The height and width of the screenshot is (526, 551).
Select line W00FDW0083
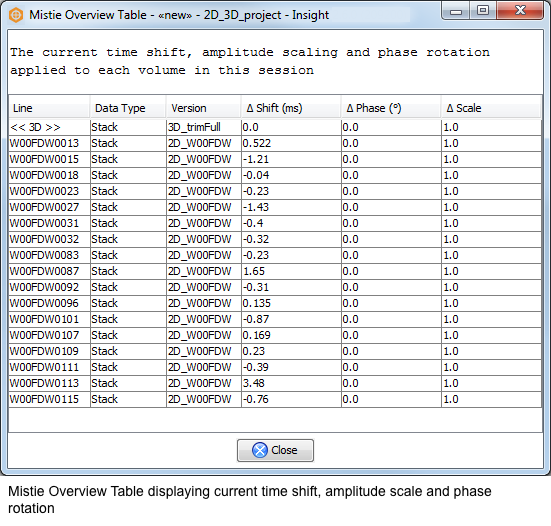pos(50,255)
